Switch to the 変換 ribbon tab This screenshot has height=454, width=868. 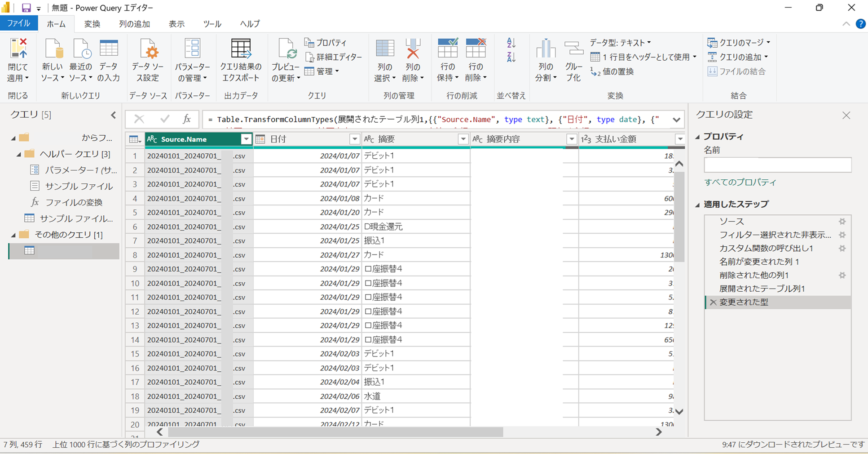pyautogui.click(x=92, y=24)
